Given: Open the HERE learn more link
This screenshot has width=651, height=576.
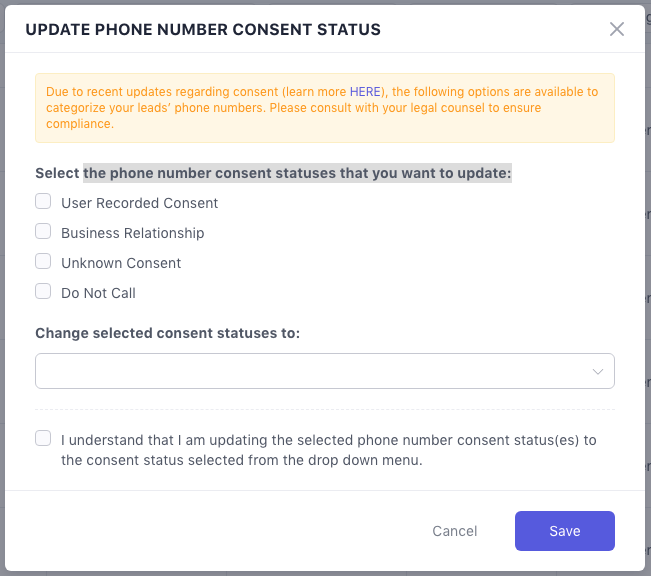Looking at the screenshot, I should [365, 92].
